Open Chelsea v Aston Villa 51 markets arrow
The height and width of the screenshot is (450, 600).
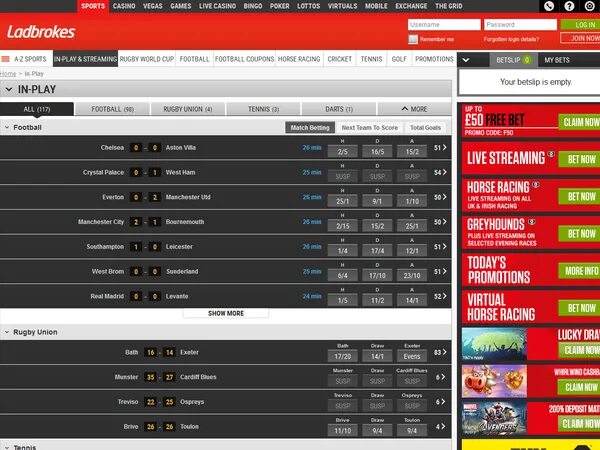[x=440, y=147]
